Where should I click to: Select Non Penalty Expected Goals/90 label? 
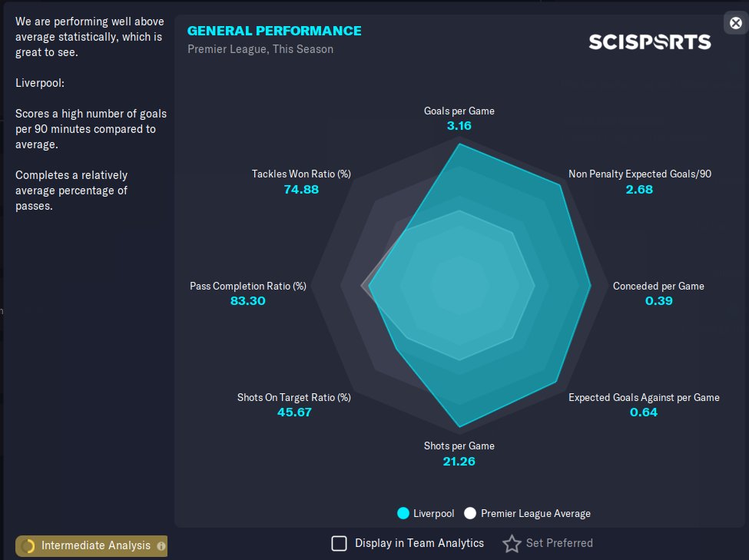[639, 174]
